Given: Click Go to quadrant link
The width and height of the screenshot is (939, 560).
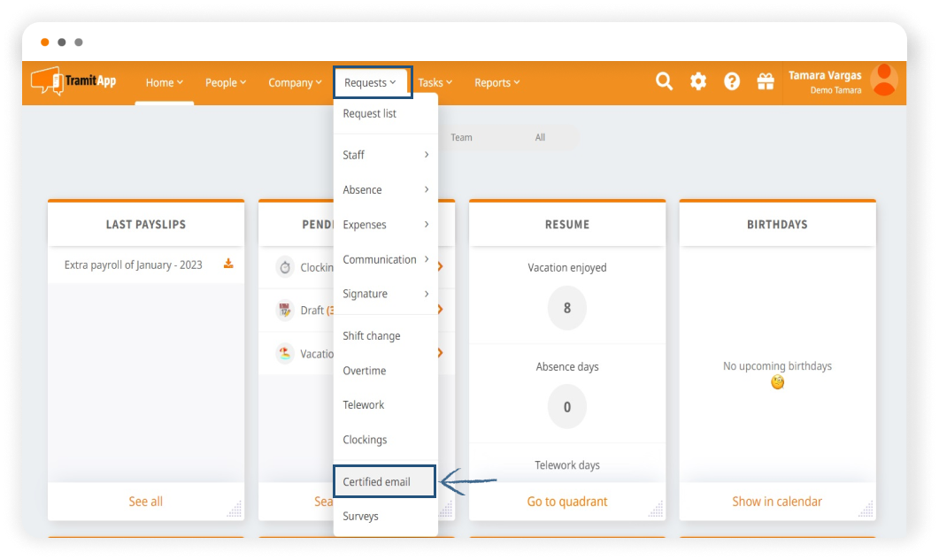Looking at the screenshot, I should pyautogui.click(x=567, y=502).
